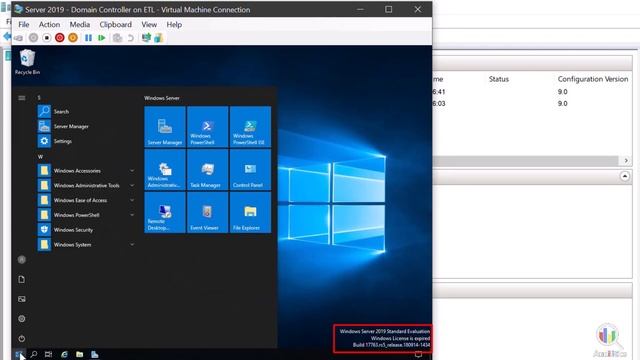Open the File menu of VM Connection

(24, 24)
